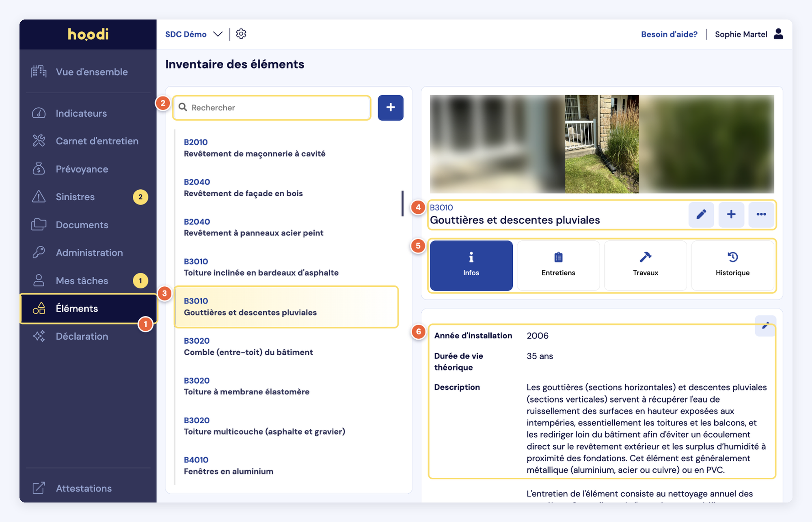The width and height of the screenshot is (812, 522).
Task: Select Toiture multicouche (asphalte et gravier)
Action: pyautogui.click(x=287, y=426)
